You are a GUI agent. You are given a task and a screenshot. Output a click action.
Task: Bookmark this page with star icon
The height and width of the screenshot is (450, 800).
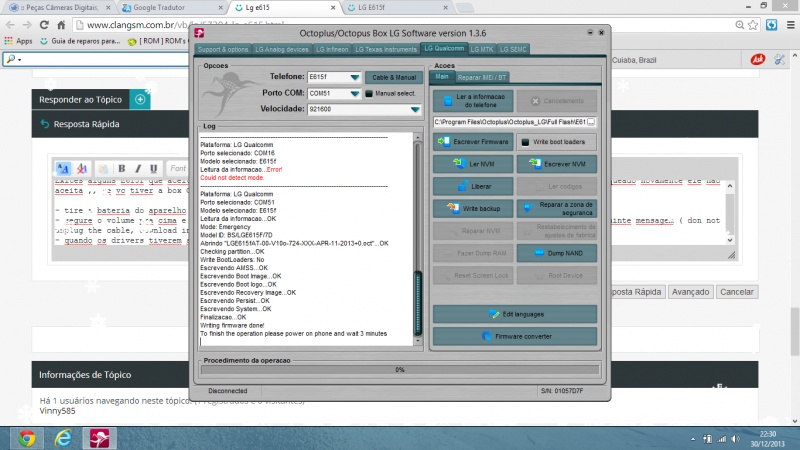[753, 25]
